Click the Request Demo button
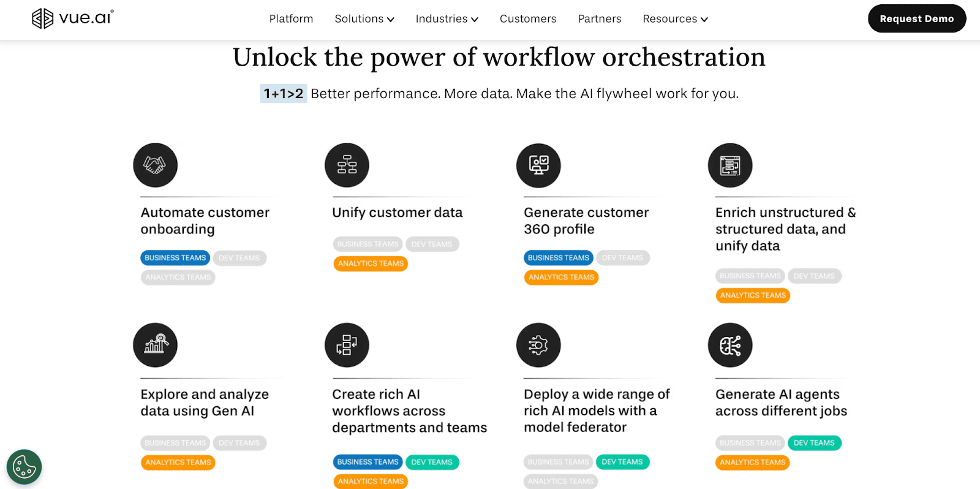 tap(916, 19)
